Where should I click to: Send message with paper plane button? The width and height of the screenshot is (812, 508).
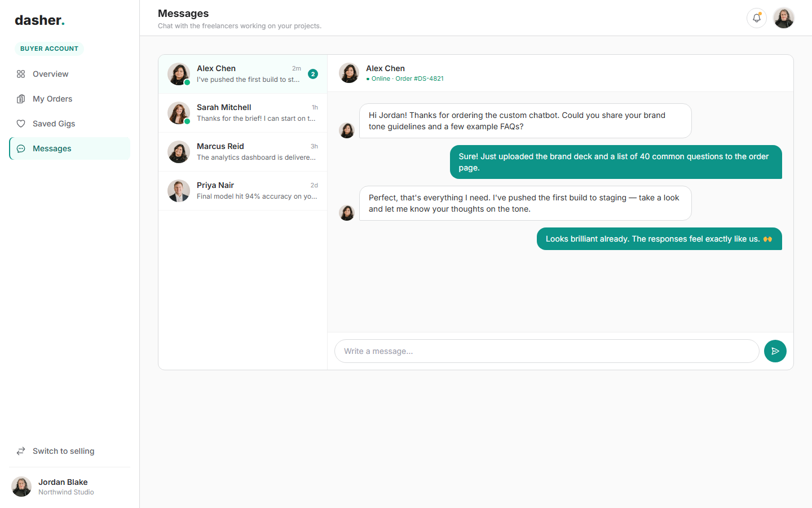point(775,351)
